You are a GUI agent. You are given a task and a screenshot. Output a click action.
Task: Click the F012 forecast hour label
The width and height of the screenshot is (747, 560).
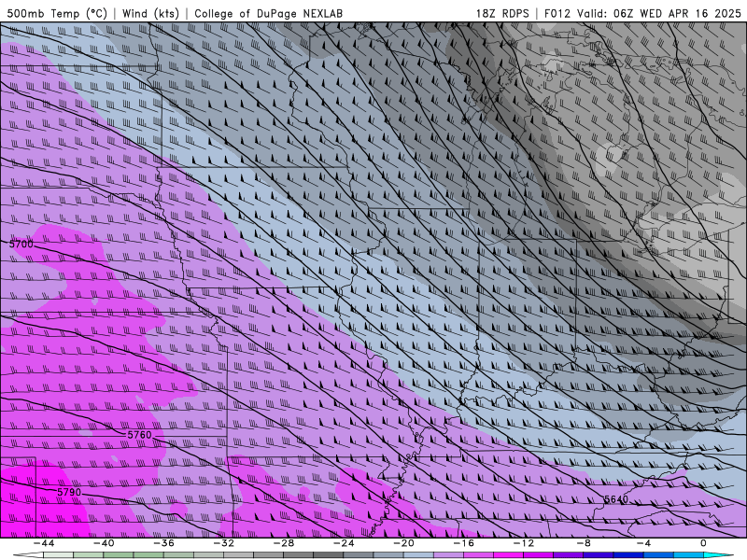(557, 13)
